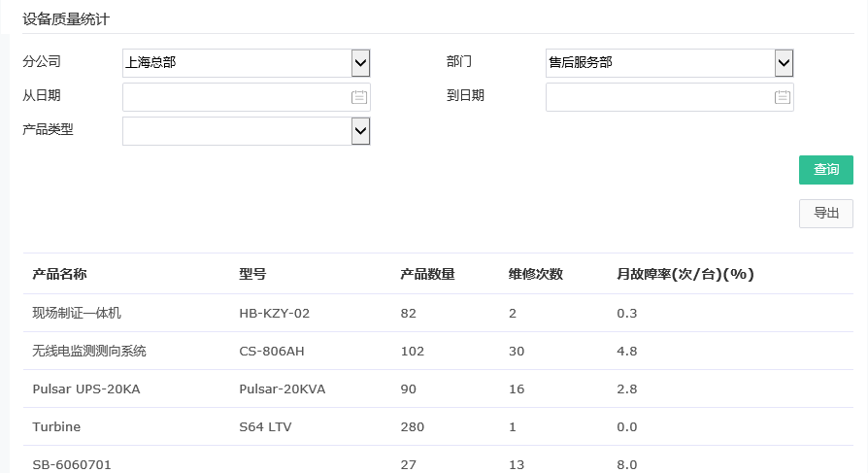Click quantity 280 in Turbine row

412,427
